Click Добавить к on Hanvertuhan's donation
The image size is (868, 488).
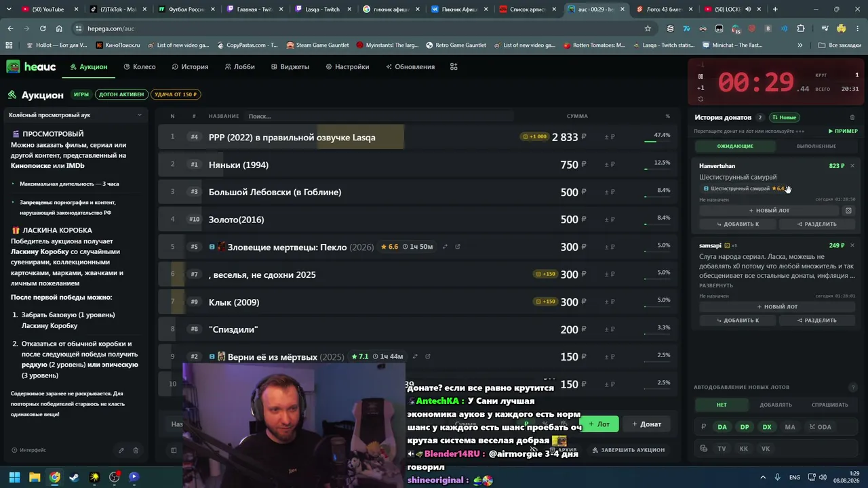(738, 224)
